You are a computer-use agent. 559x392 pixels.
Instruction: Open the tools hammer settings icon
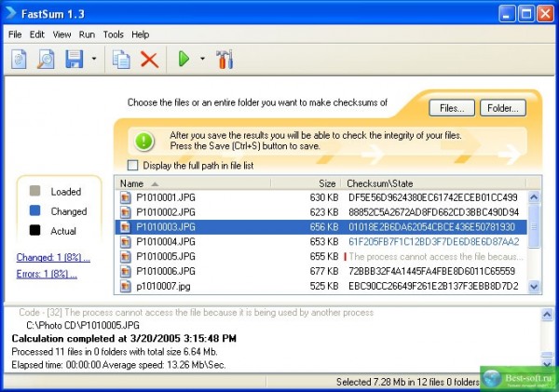pyautogui.click(x=225, y=60)
